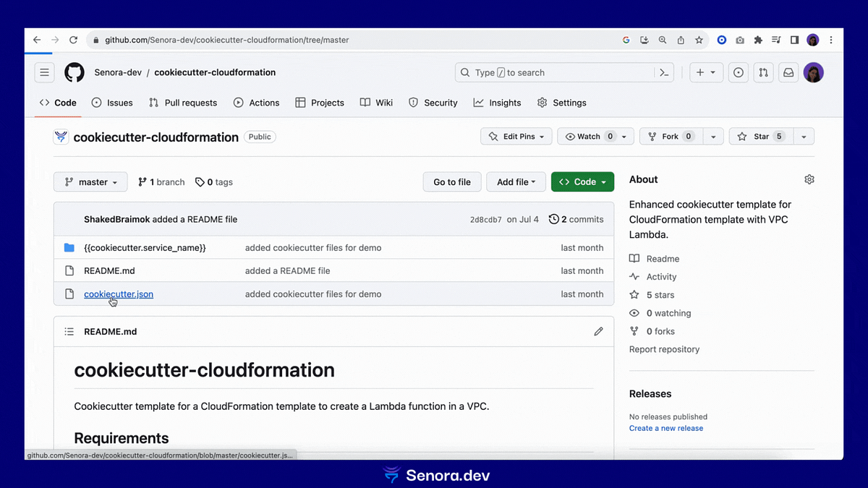868x488 pixels.
Task: Open the Wiki tab
Action: point(377,103)
